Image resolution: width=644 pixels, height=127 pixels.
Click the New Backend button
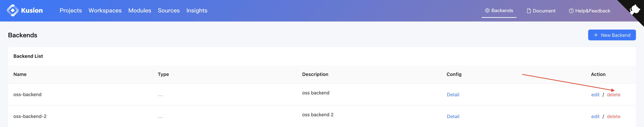coord(612,35)
